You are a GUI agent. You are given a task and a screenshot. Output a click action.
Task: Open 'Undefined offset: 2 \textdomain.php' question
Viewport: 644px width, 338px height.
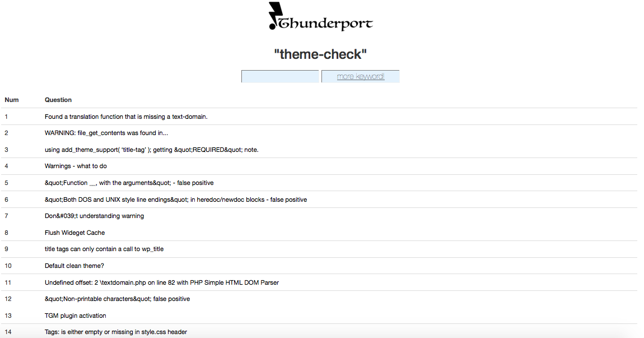162,283
